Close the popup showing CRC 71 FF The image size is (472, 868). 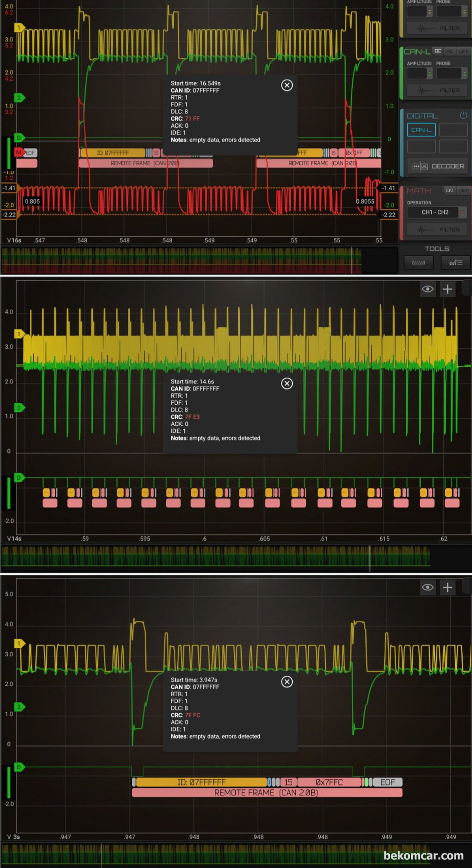(287, 85)
